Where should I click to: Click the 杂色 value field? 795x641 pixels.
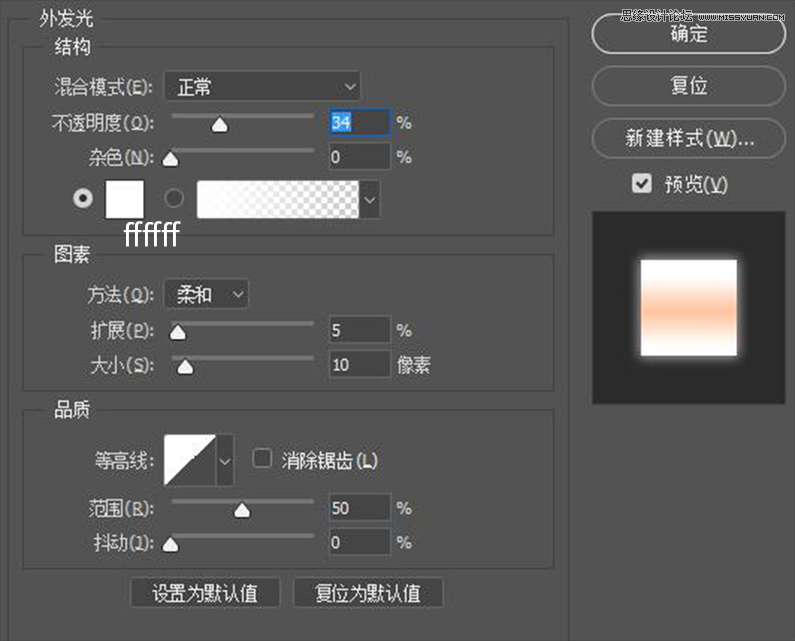pyautogui.click(x=359, y=157)
